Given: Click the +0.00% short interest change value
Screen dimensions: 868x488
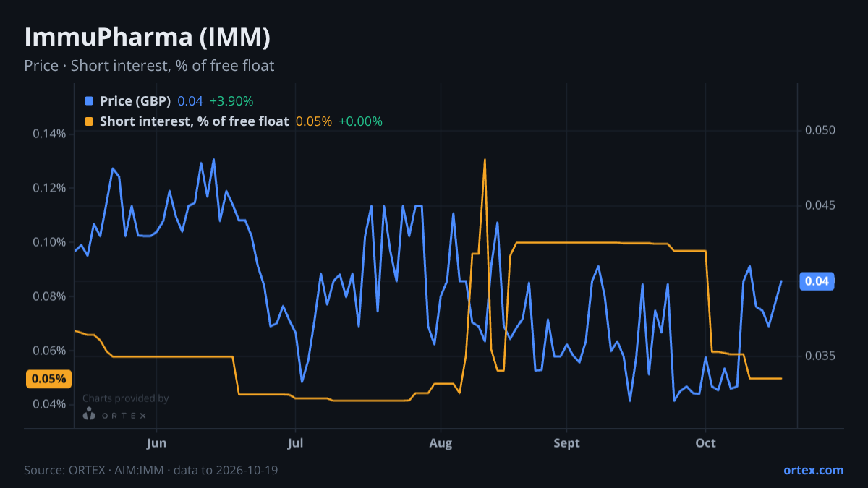Looking at the screenshot, I should click(x=360, y=121).
